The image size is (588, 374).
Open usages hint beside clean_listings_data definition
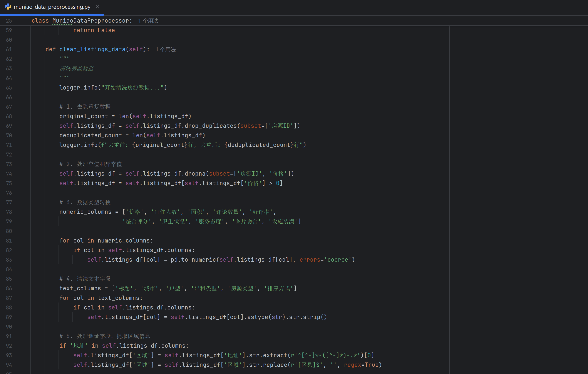[x=165, y=50]
